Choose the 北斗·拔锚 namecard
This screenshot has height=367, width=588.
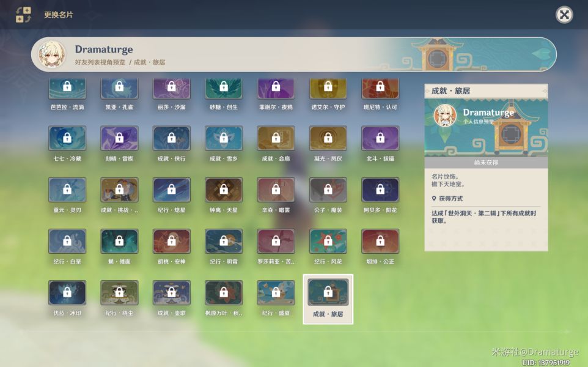point(380,138)
